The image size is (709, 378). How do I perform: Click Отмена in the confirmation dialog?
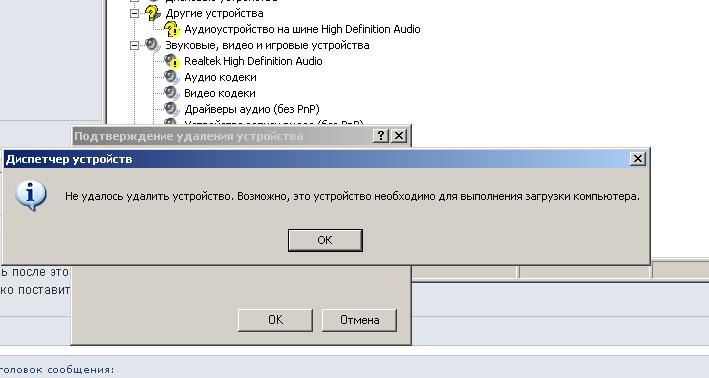[359, 320]
